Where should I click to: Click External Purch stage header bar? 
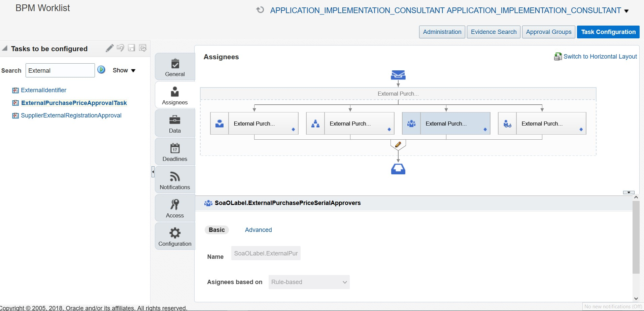[398, 94]
